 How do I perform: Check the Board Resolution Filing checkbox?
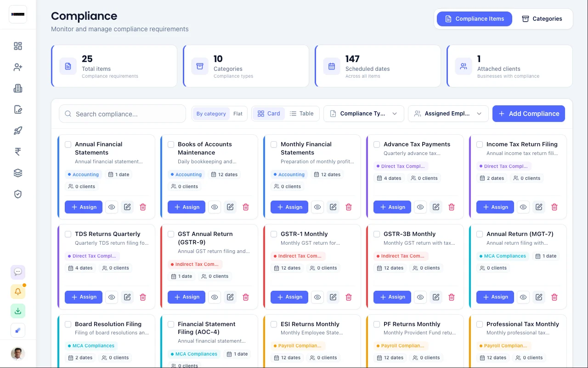[x=68, y=324]
